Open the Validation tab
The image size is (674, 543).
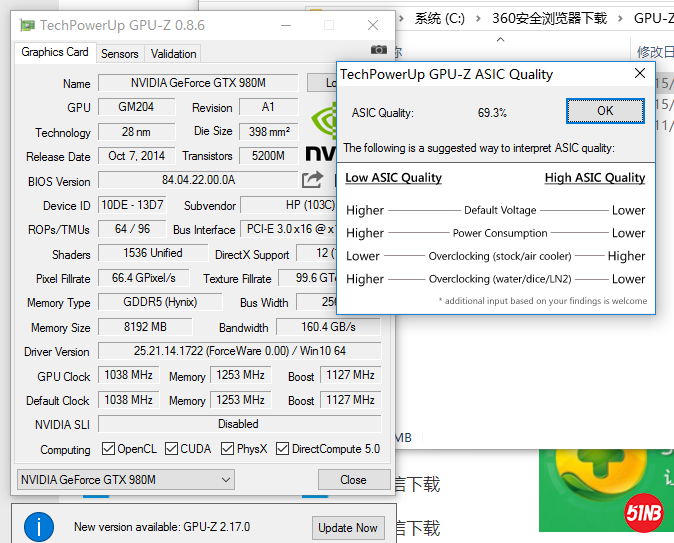pyautogui.click(x=173, y=54)
